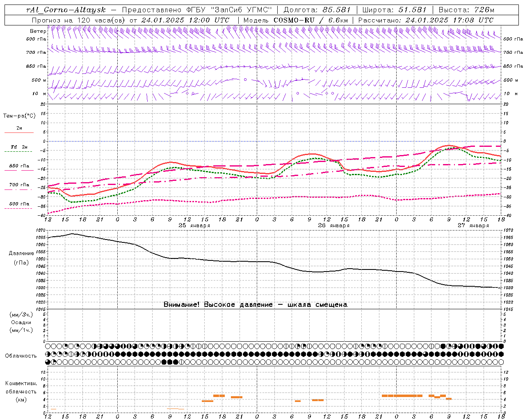Click the date label 27 января
525x420 pixels.
[473, 226]
